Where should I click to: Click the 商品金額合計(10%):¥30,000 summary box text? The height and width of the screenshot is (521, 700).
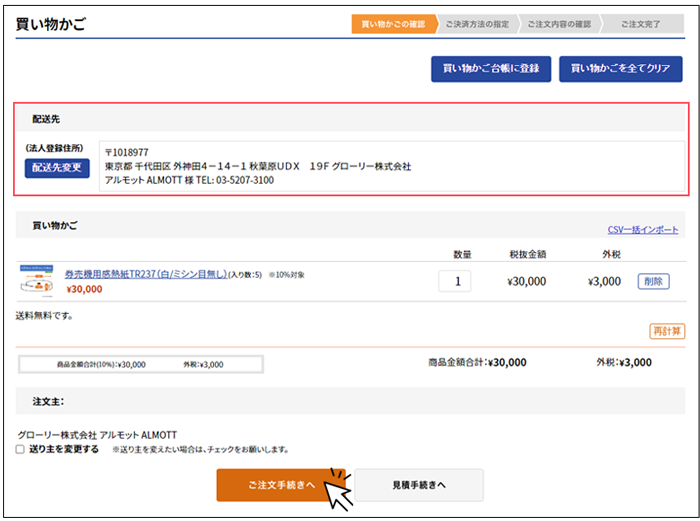tap(101, 365)
